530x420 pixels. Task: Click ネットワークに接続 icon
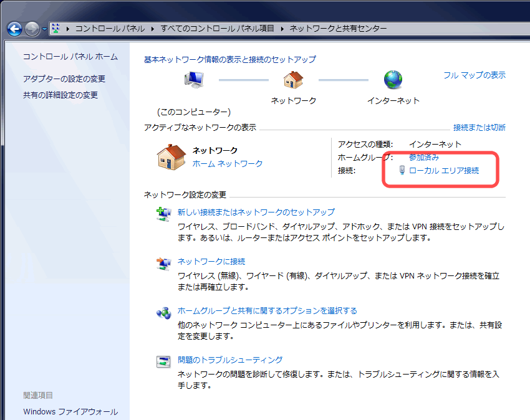pyautogui.click(x=164, y=264)
